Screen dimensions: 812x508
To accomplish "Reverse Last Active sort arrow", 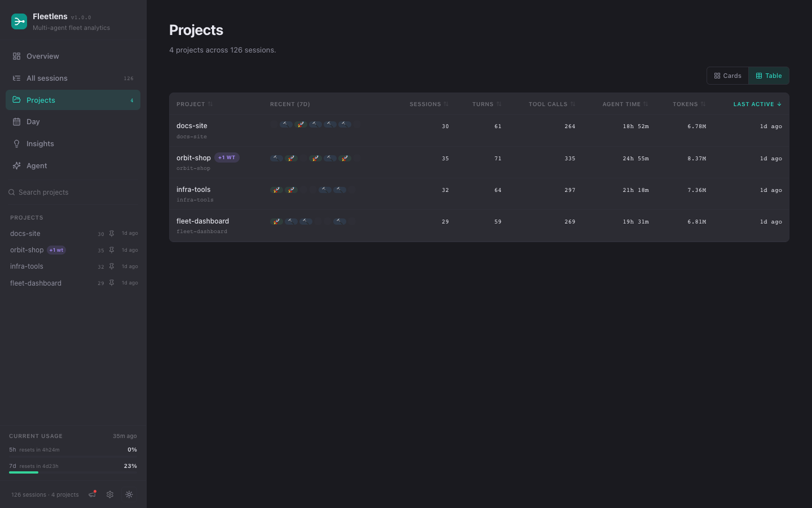I will [779, 104].
